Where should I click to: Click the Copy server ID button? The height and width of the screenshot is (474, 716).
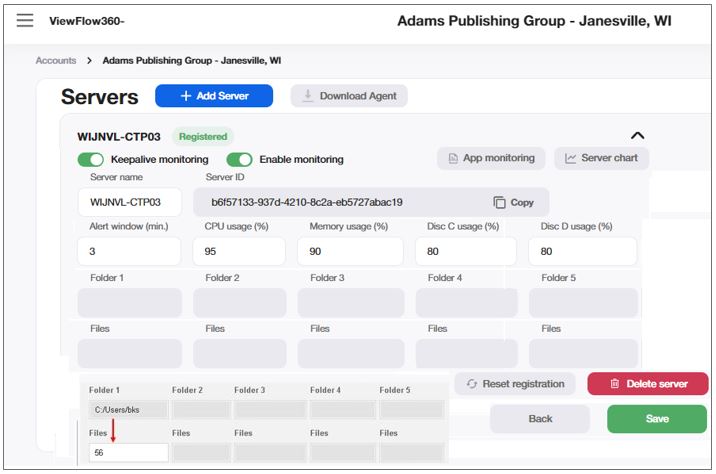tap(514, 202)
